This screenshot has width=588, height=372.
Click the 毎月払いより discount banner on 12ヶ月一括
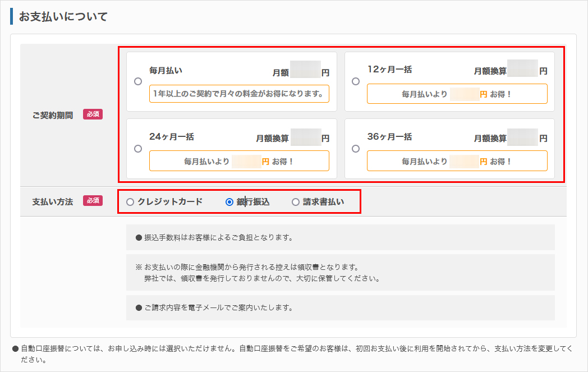457,94
